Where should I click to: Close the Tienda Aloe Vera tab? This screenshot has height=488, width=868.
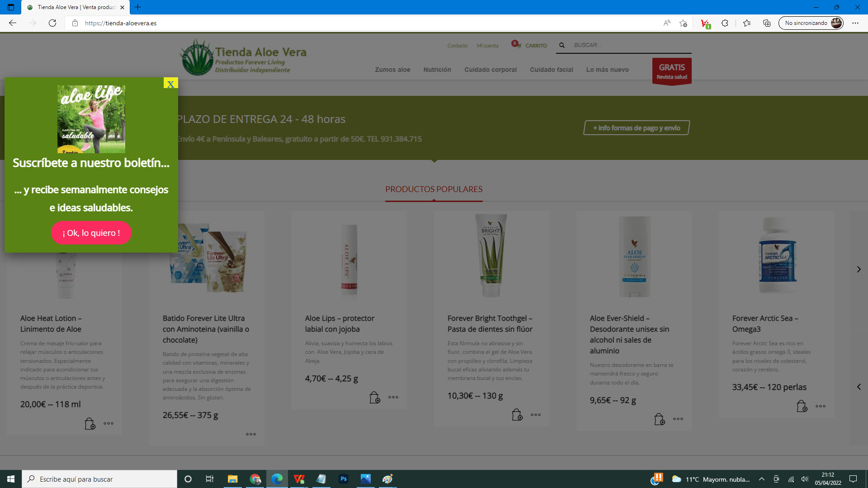pyautogui.click(x=122, y=7)
